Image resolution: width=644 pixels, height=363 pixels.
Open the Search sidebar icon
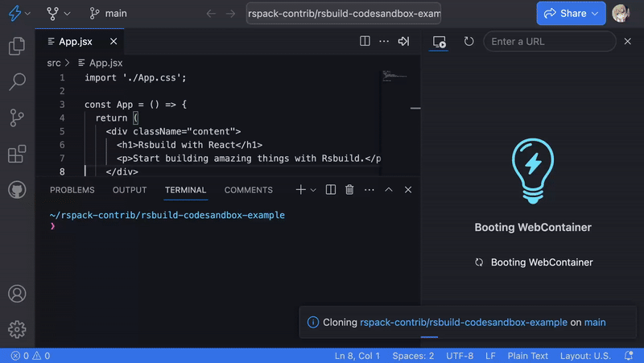17,82
